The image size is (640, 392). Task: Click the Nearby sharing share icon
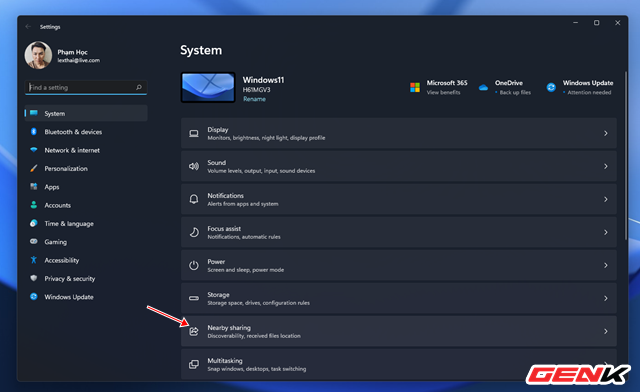click(194, 332)
